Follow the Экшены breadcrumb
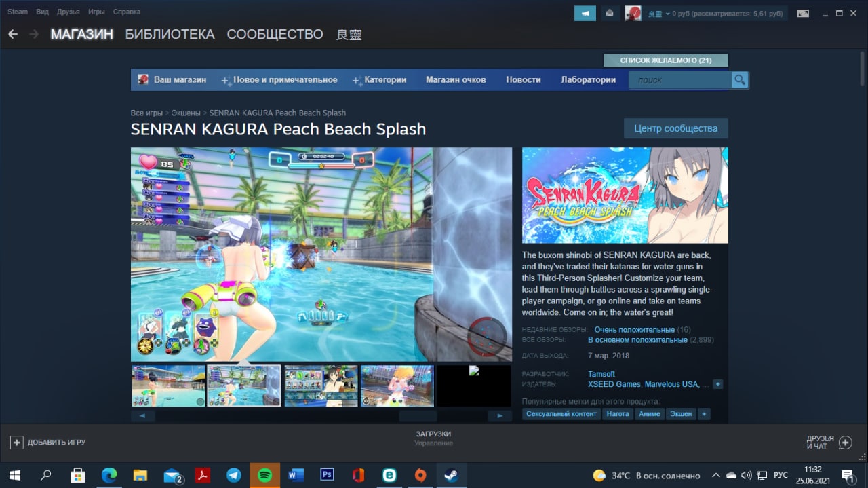The height and width of the screenshot is (488, 868). click(x=186, y=113)
